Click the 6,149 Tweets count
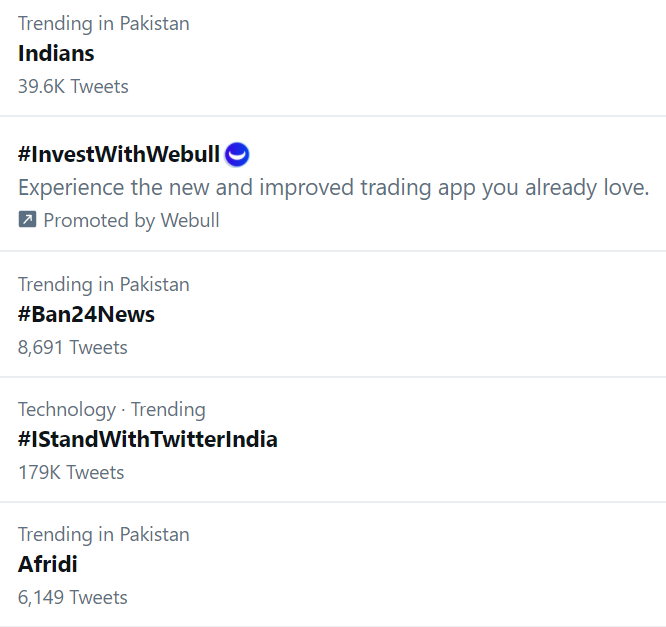The height and width of the screenshot is (627, 666). point(73,597)
